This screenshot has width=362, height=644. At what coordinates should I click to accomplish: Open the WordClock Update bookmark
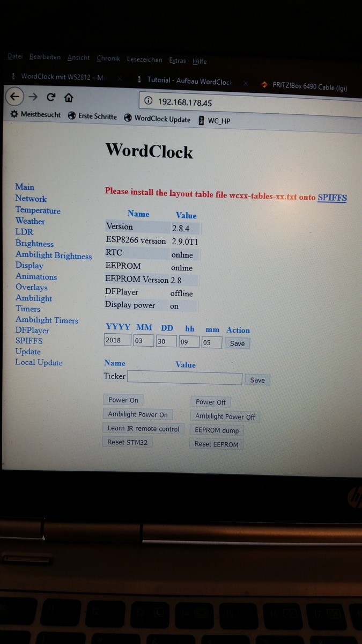click(157, 119)
